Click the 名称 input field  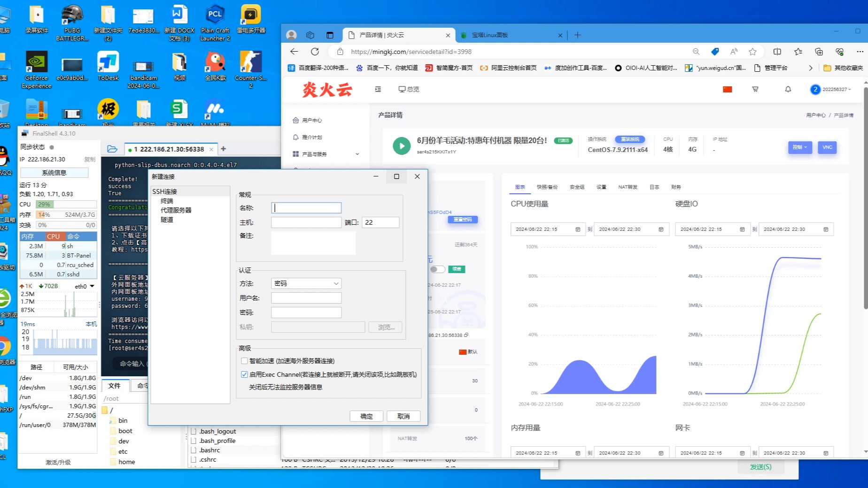pyautogui.click(x=306, y=208)
